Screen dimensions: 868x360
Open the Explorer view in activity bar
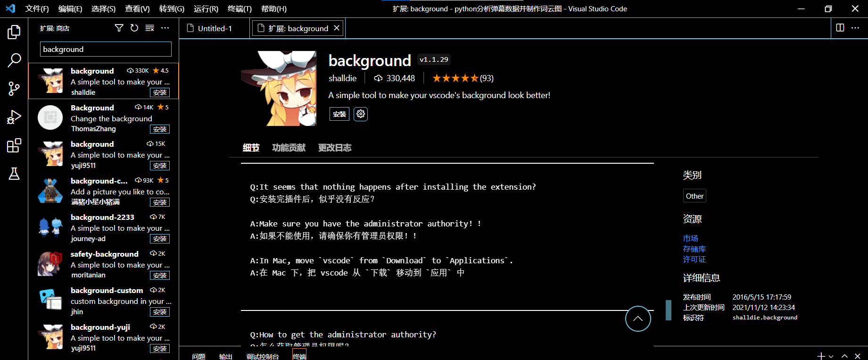14,32
